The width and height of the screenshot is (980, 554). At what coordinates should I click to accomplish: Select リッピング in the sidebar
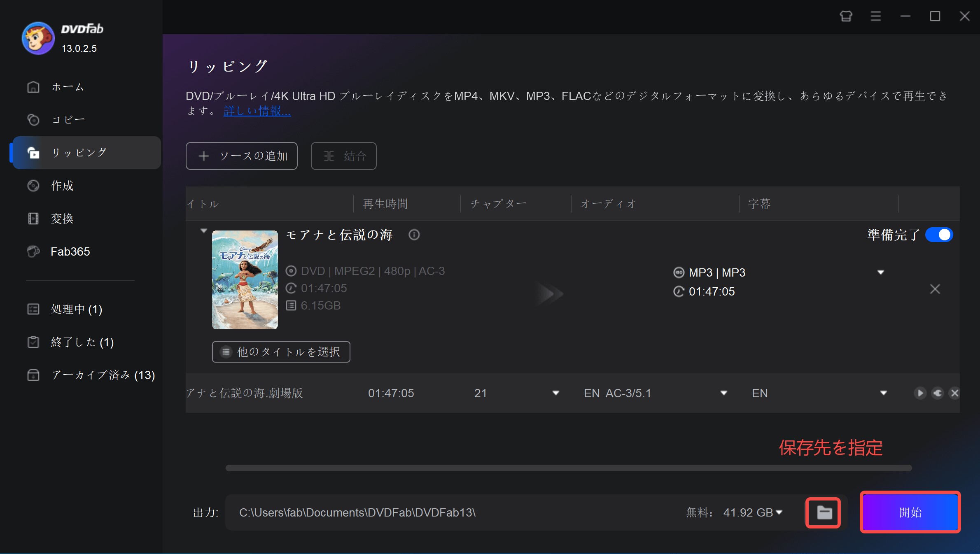[86, 153]
